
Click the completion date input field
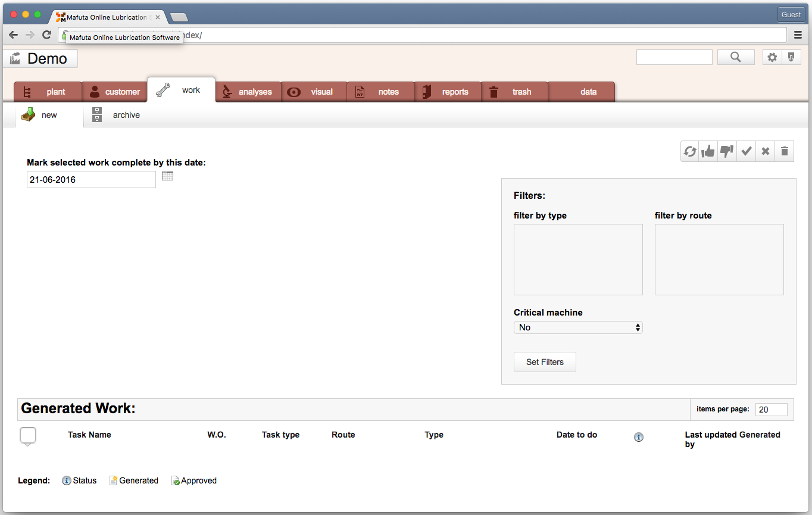(91, 179)
